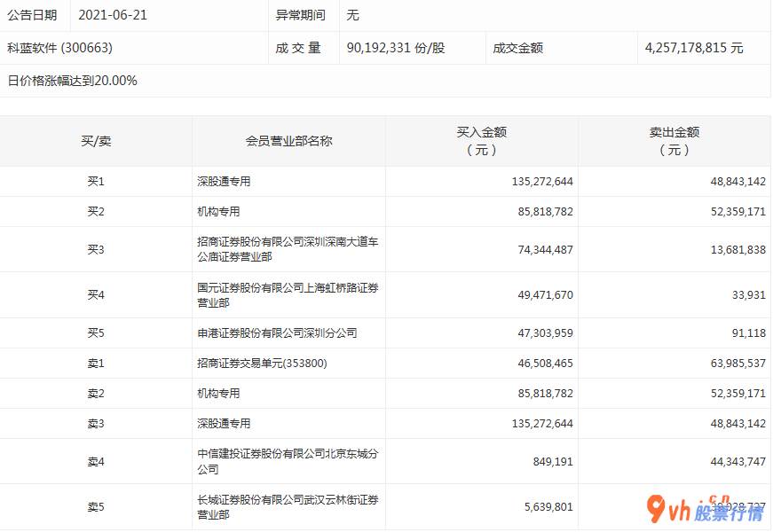The image size is (773, 532).
Task: Click the 买入金额（元） column header
Action: point(482,141)
